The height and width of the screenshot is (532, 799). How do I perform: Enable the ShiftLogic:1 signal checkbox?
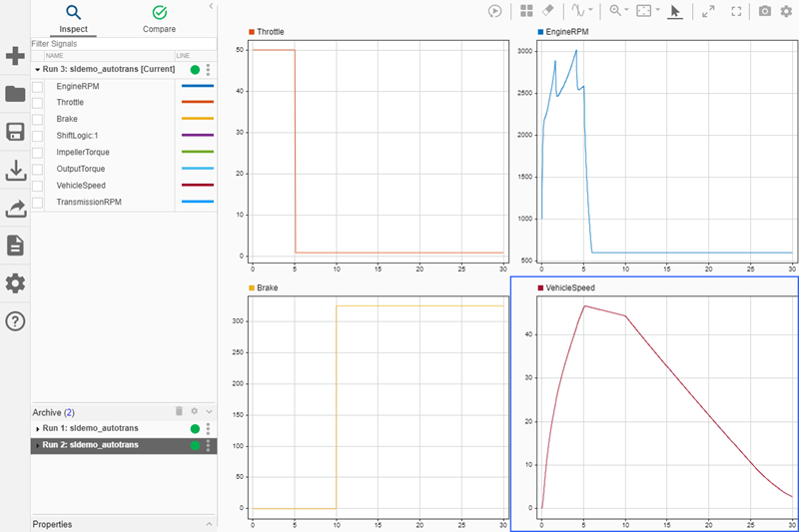38,136
